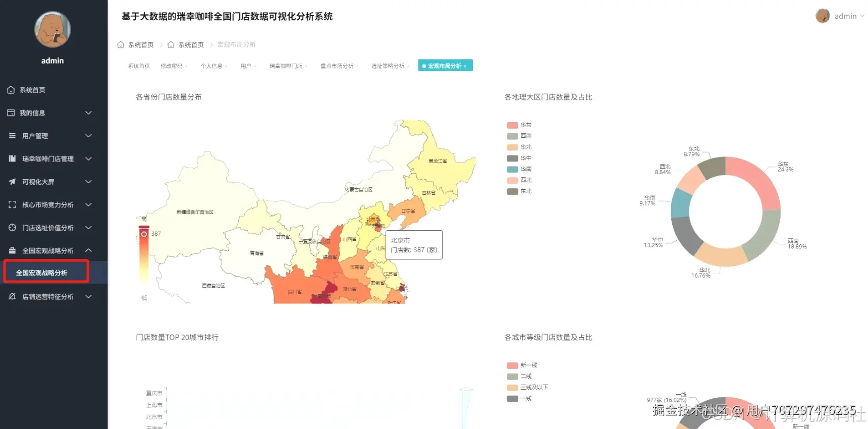
Task: Toggle the 华南 legend series
Action: (519, 170)
